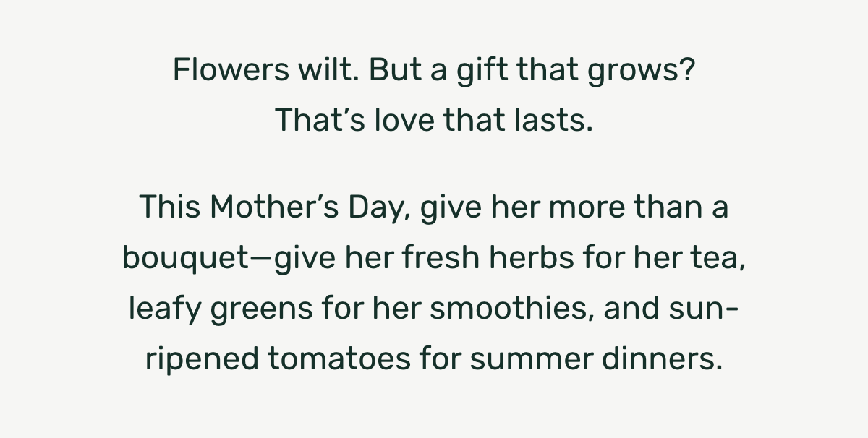
Task: Click the word "tomatoes" in last line
Action: [x=350, y=359]
